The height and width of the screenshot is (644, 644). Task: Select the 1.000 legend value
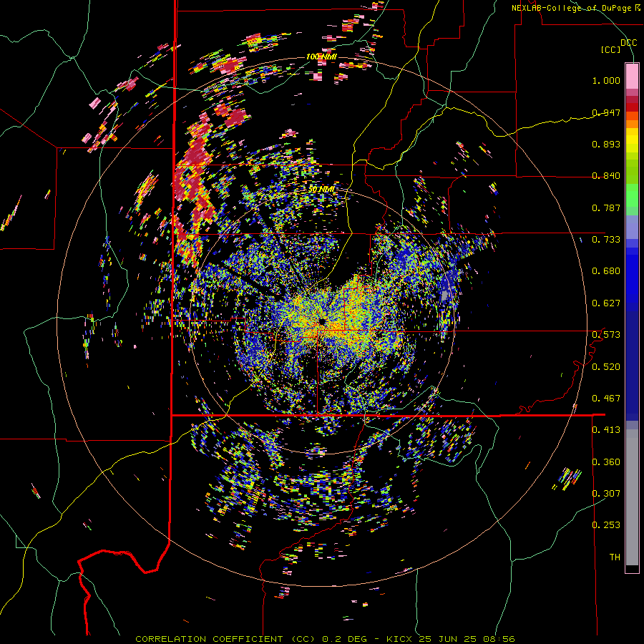[606, 80]
